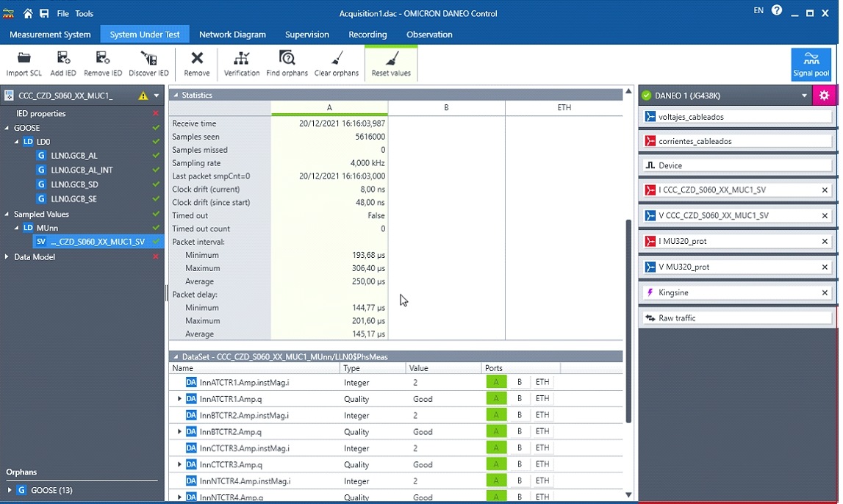This screenshot has width=843, height=504.
Task: Click the DA icon of InnATCTR1.Amp.instMag.i
Action: [x=191, y=383]
